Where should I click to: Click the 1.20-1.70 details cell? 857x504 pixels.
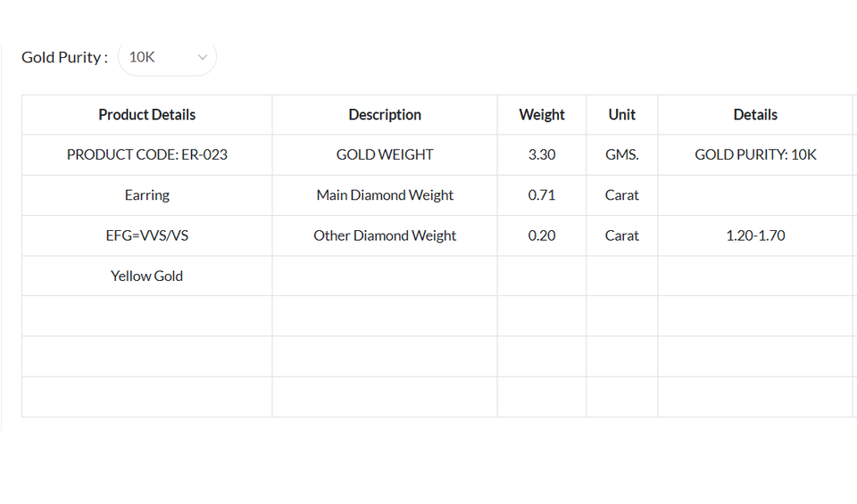(x=755, y=235)
